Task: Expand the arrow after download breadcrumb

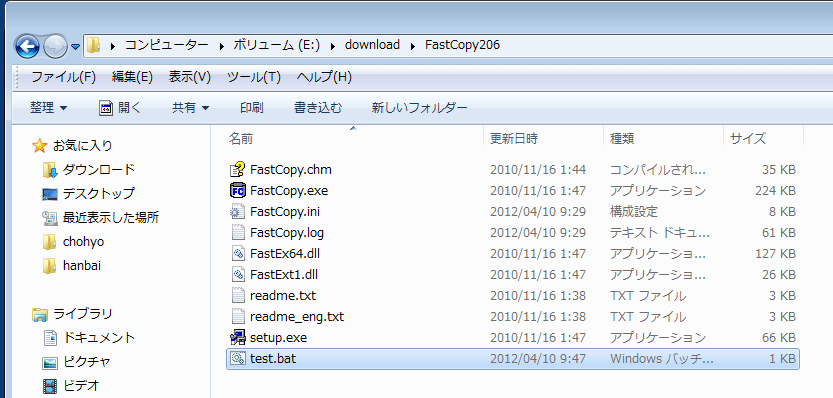Action: coord(413,46)
